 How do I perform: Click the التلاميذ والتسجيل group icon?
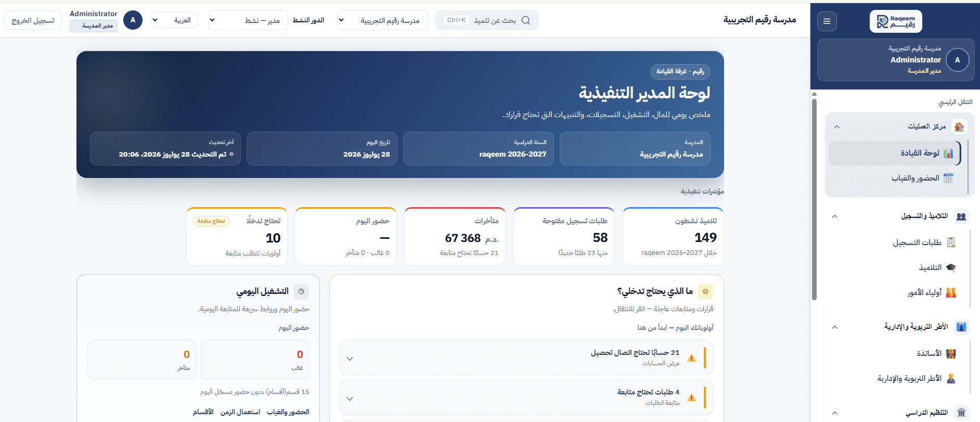click(961, 216)
